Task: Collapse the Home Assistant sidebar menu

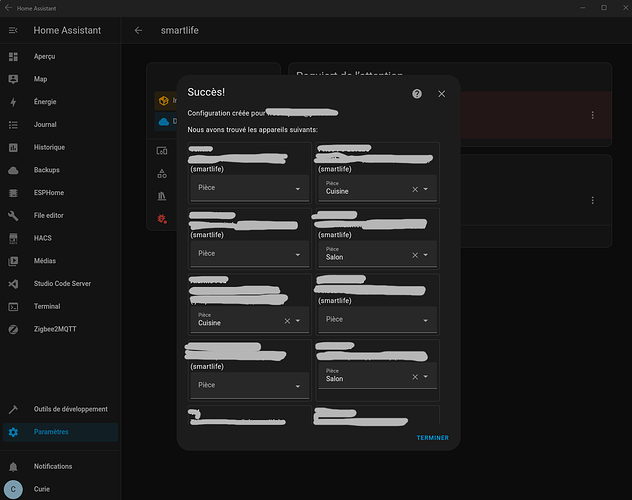Action: click(13, 30)
